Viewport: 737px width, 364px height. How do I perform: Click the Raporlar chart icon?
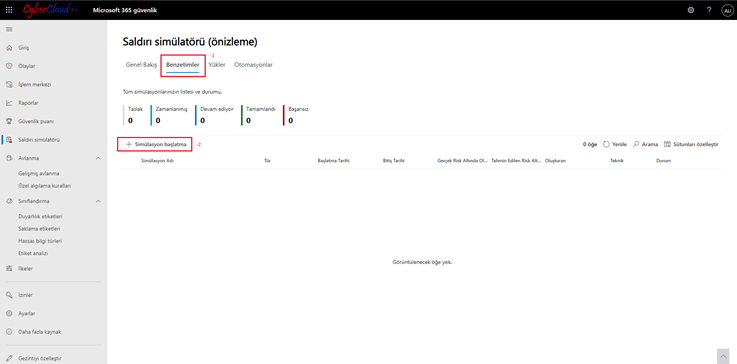pyautogui.click(x=9, y=103)
